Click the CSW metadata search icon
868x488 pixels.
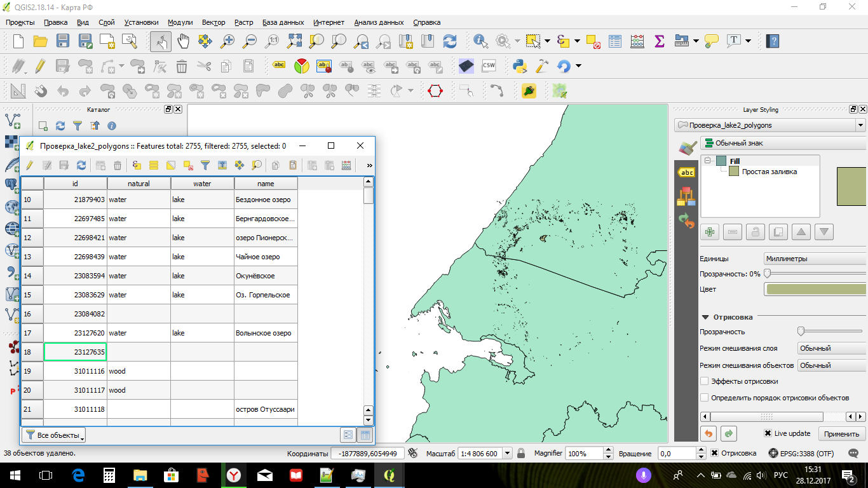click(x=489, y=66)
